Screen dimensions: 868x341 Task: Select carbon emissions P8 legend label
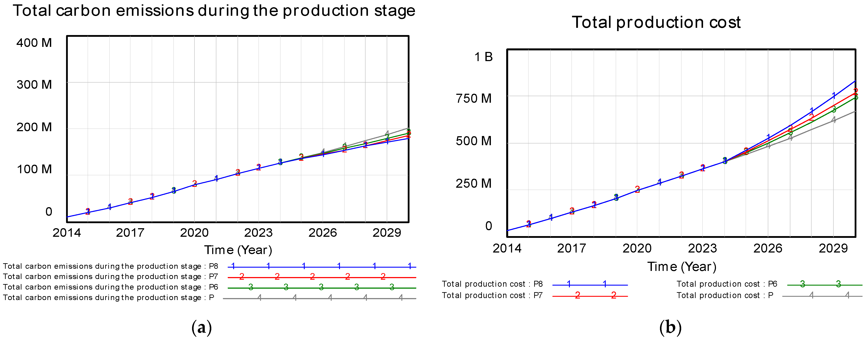click(x=110, y=267)
